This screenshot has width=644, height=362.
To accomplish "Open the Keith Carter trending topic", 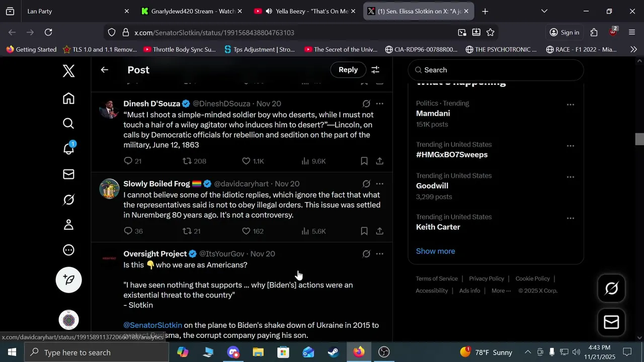I will pos(438,227).
